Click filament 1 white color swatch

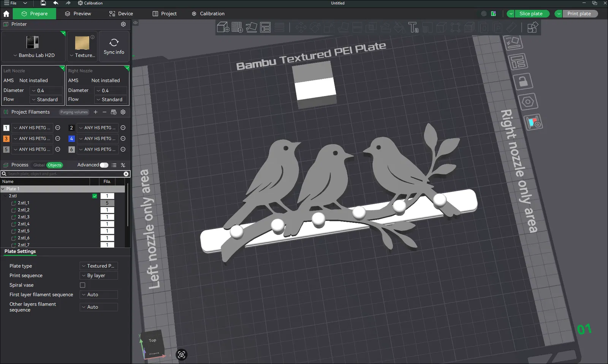pos(6,128)
